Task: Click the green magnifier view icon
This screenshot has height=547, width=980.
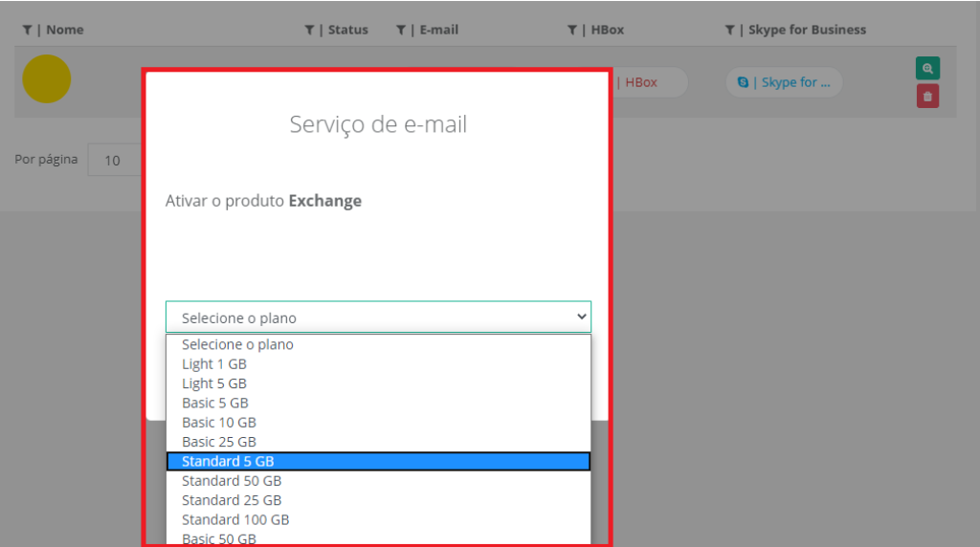Action: click(927, 68)
